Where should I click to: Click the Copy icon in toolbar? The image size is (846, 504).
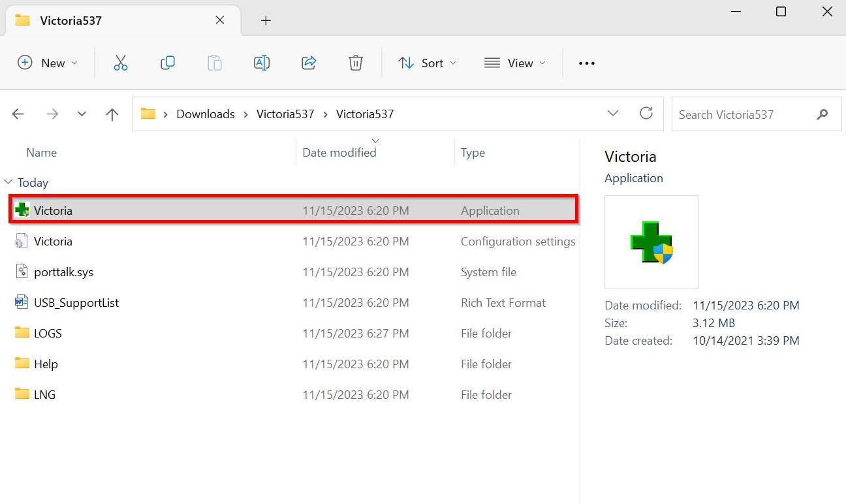(168, 63)
